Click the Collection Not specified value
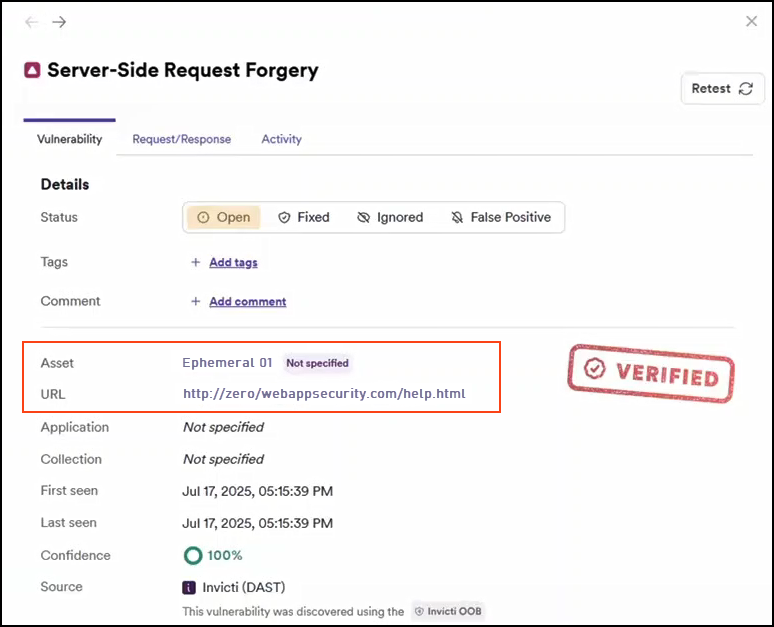 [223, 459]
